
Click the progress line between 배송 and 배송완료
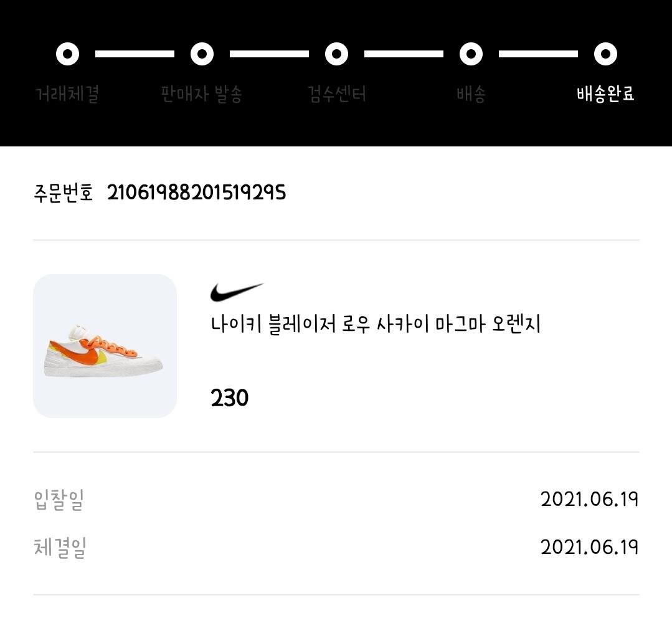(x=538, y=54)
